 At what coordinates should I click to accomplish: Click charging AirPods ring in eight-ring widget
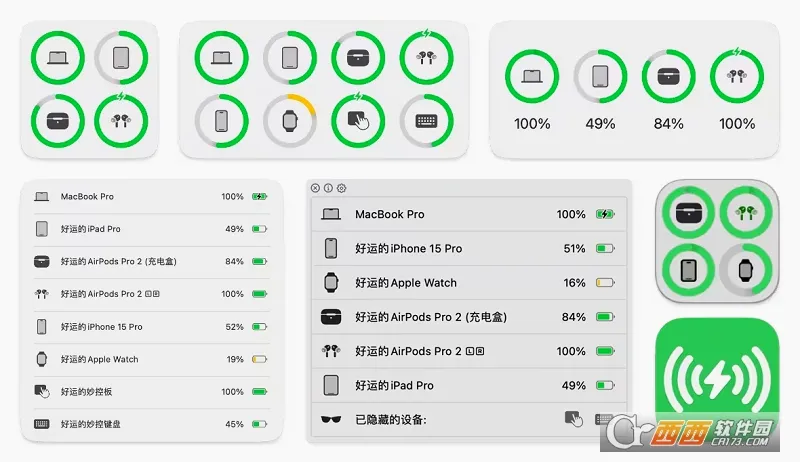pyautogui.click(x=427, y=58)
